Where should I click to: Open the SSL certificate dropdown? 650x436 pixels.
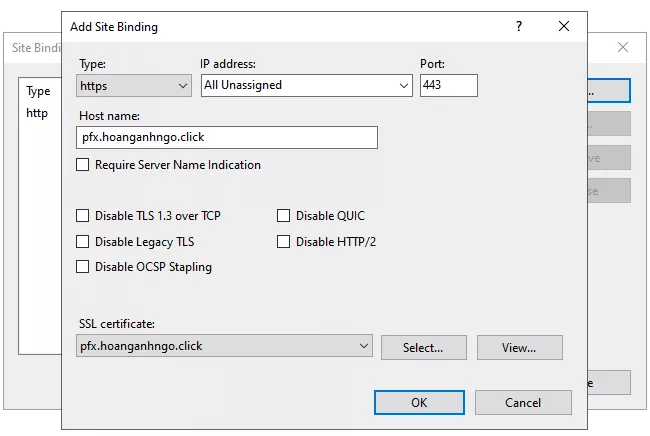(225, 347)
